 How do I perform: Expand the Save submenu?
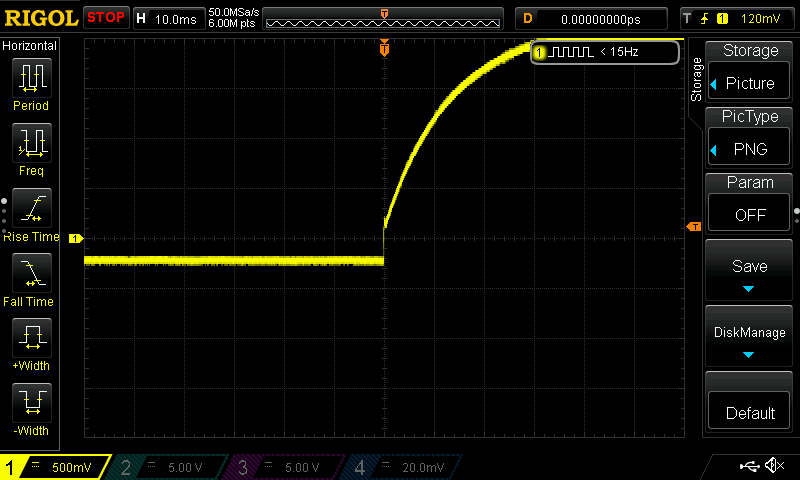(x=749, y=270)
